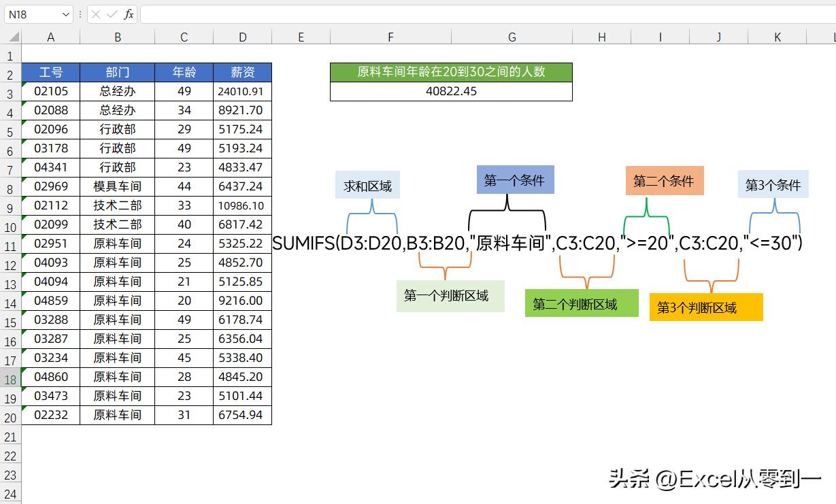836x504 pixels.
Task: Select the 第一个条件 blue callout shape
Action: point(515,180)
